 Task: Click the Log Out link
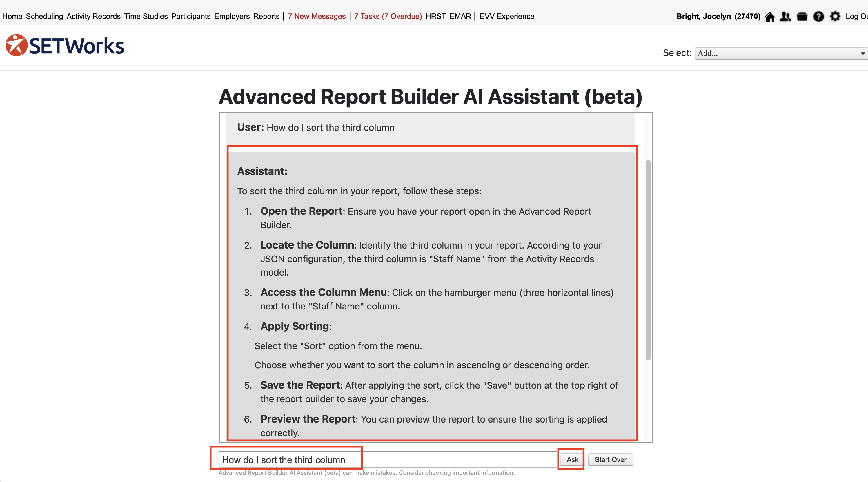point(856,16)
